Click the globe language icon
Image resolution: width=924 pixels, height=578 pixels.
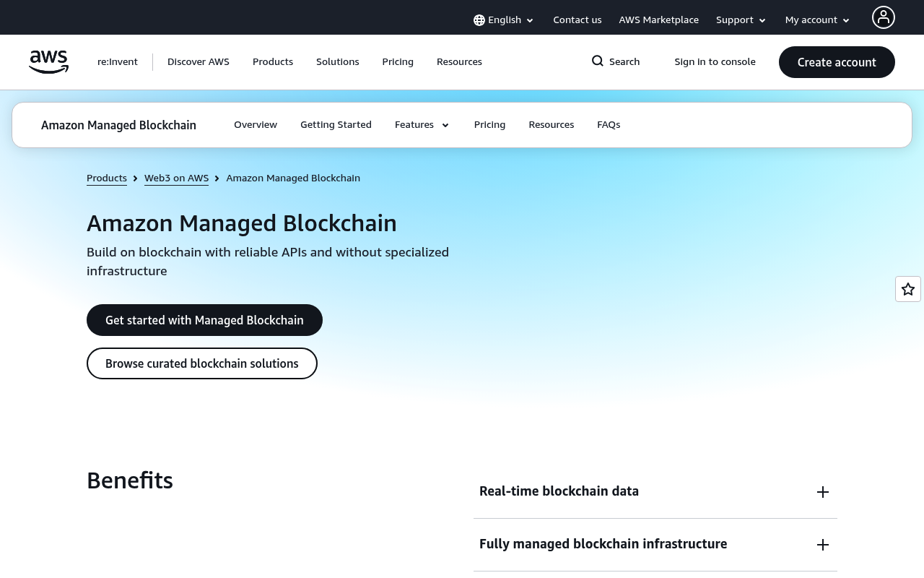pos(479,20)
